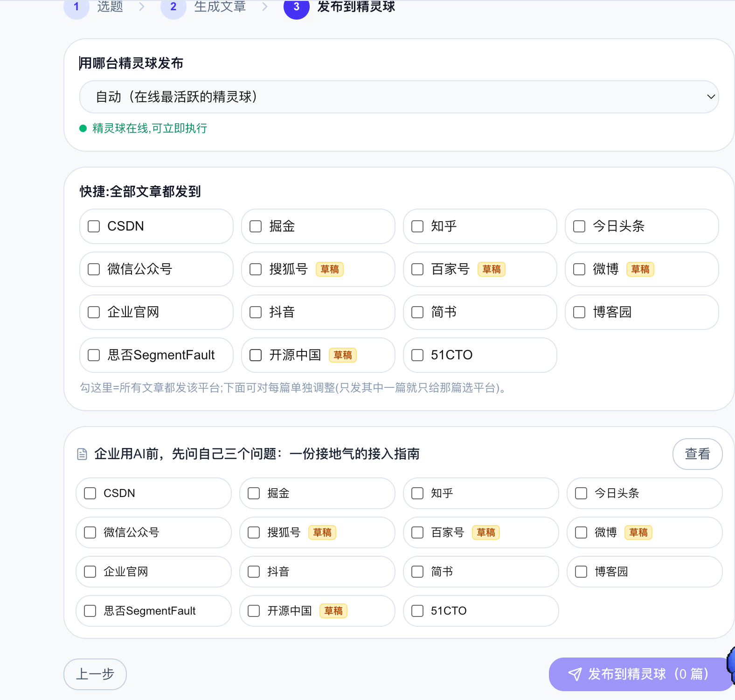Tick 51CTO for the 企业用AI前 article

pos(417,611)
